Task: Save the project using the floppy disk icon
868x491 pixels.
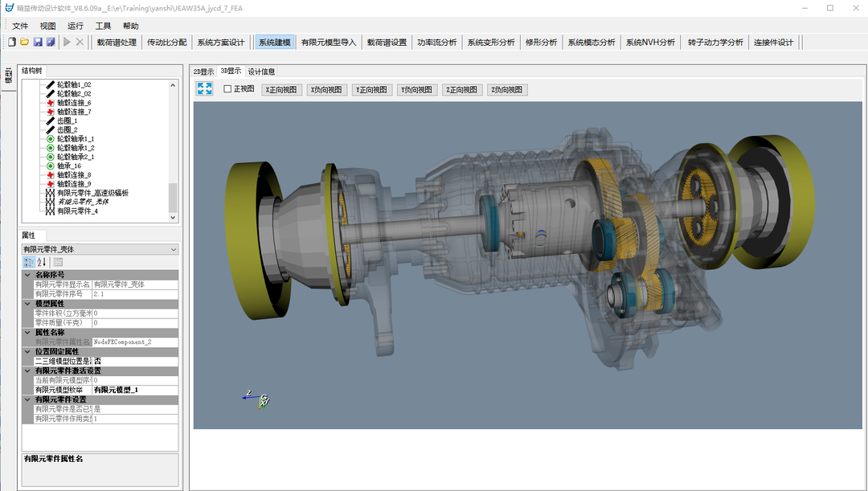Action: tap(38, 42)
